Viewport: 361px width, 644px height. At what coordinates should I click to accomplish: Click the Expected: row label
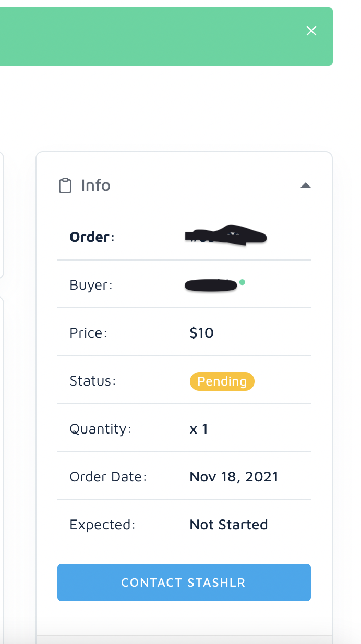[102, 525]
